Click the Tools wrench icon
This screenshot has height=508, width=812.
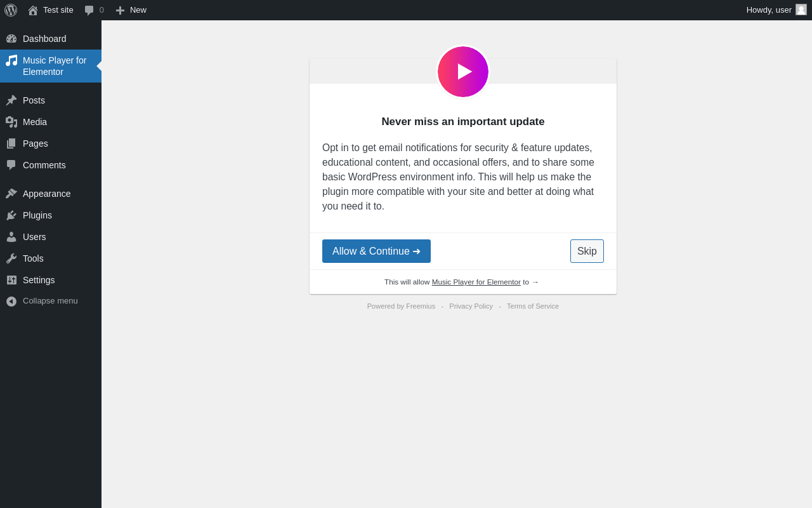pos(11,258)
